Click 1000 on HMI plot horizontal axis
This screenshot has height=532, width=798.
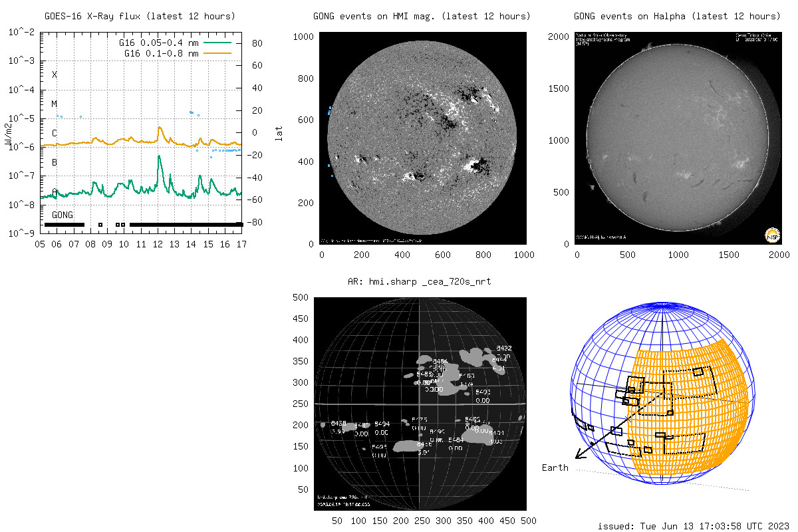[525, 255]
